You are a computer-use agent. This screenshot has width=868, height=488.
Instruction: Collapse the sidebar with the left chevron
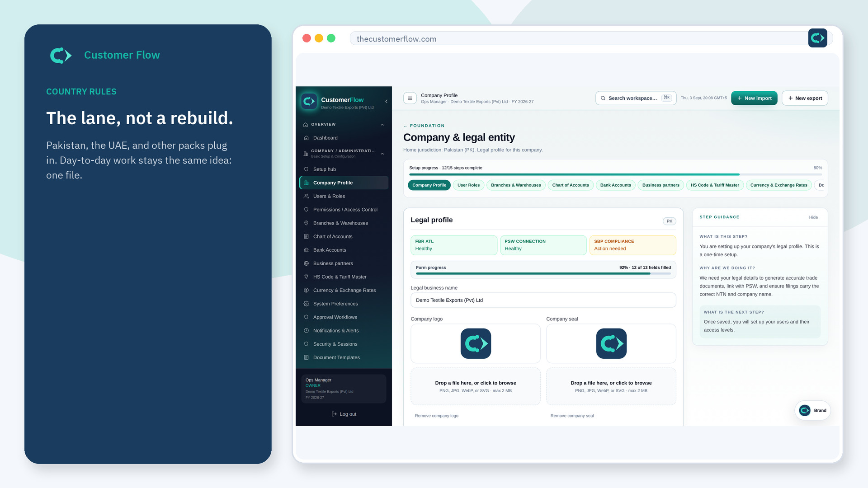(x=386, y=101)
